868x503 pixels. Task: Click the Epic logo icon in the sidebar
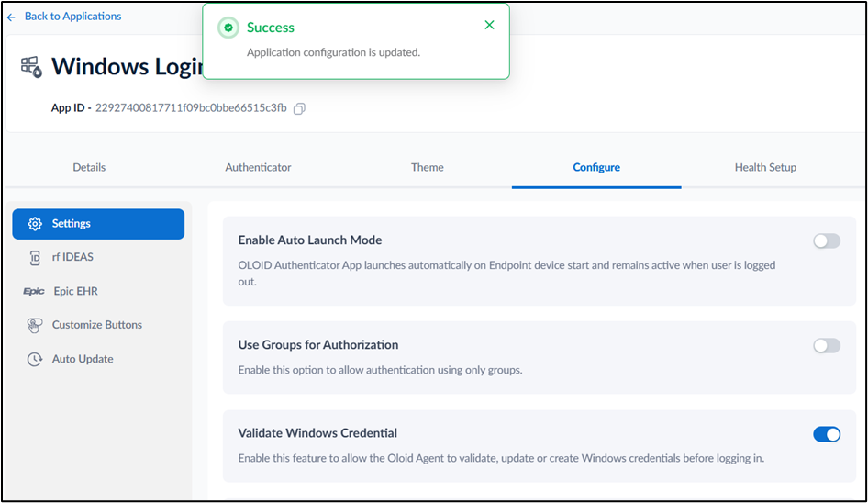[x=34, y=291]
